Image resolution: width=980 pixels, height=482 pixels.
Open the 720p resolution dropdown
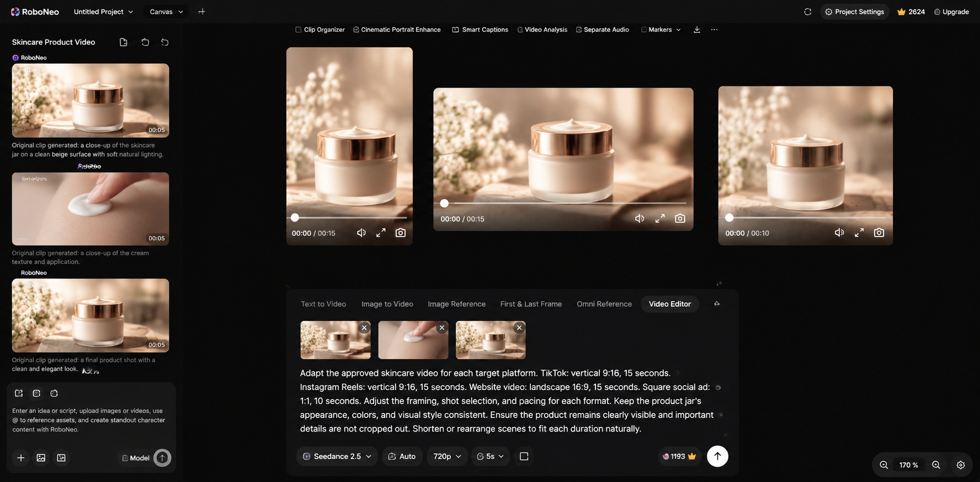447,456
